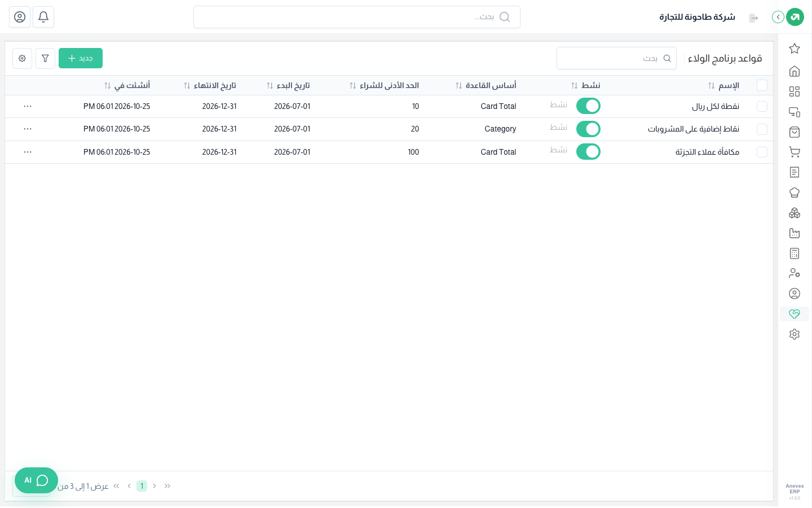Open row actions menu for مكافأة عملاء التجزئة
This screenshot has height=508, width=812.
[x=28, y=152]
